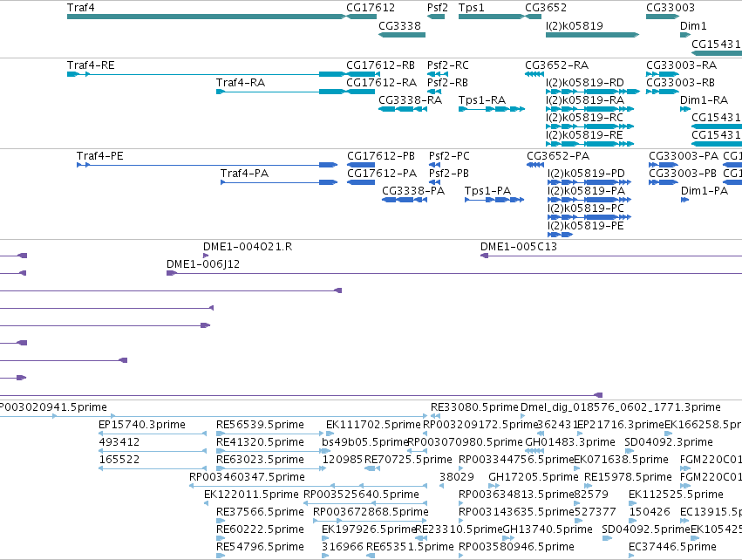742x560 pixels.
Task: Select the EC37446.5prime EST label
Action: click(x=672, y=547)
